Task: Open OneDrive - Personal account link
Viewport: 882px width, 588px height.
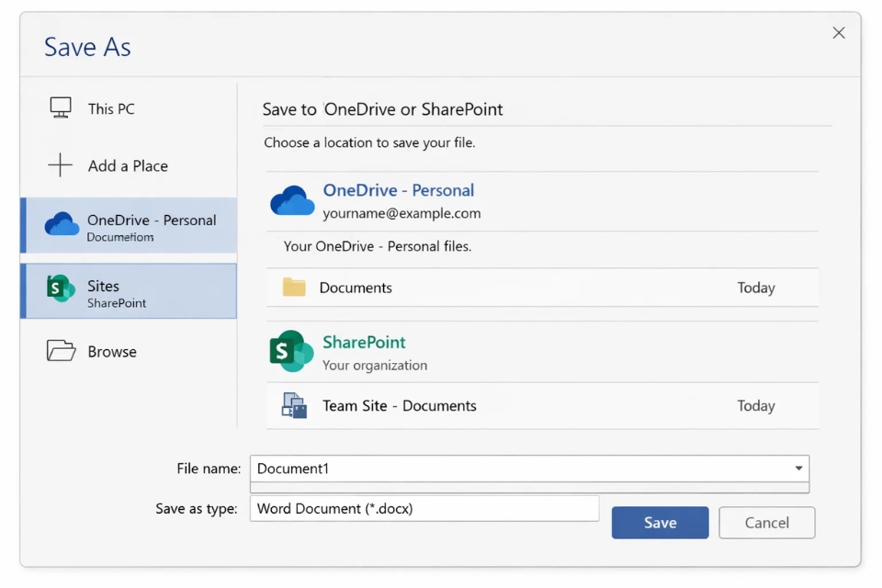Action: (398, 190)
